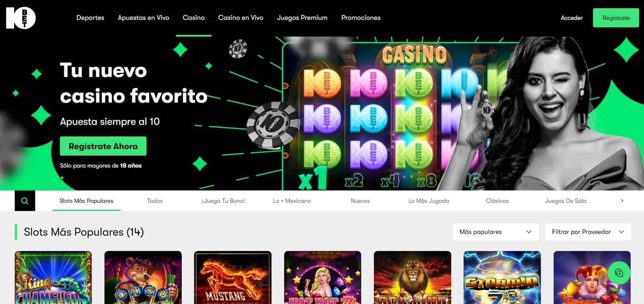Show more categories with right arrow
This screenshot has width=644, height=304.
coord(622,201)
